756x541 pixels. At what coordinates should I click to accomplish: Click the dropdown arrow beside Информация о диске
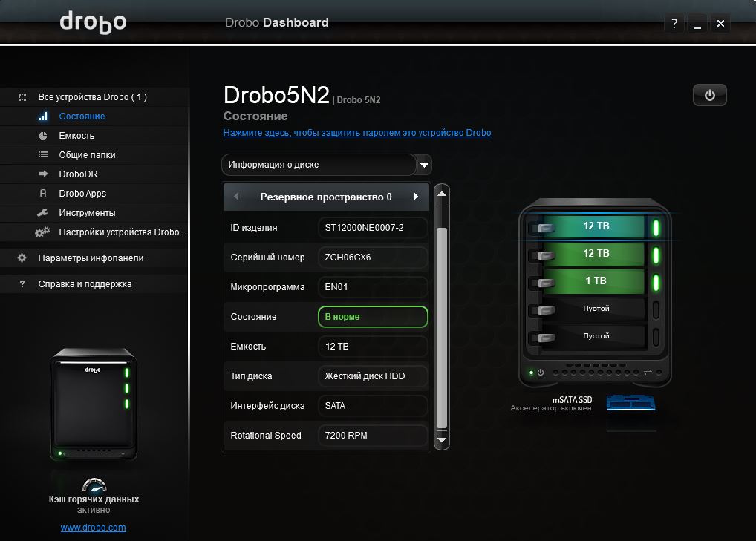coord(424,165)
